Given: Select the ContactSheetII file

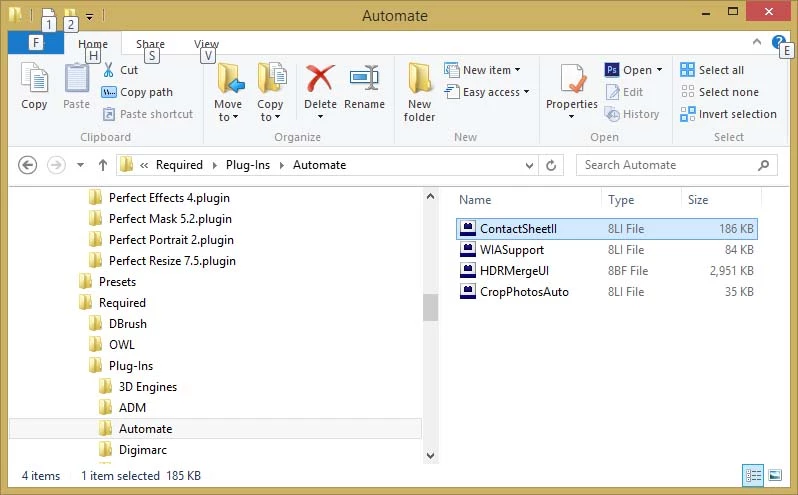Looking at the screenshot, I should (x=607, y=229).
